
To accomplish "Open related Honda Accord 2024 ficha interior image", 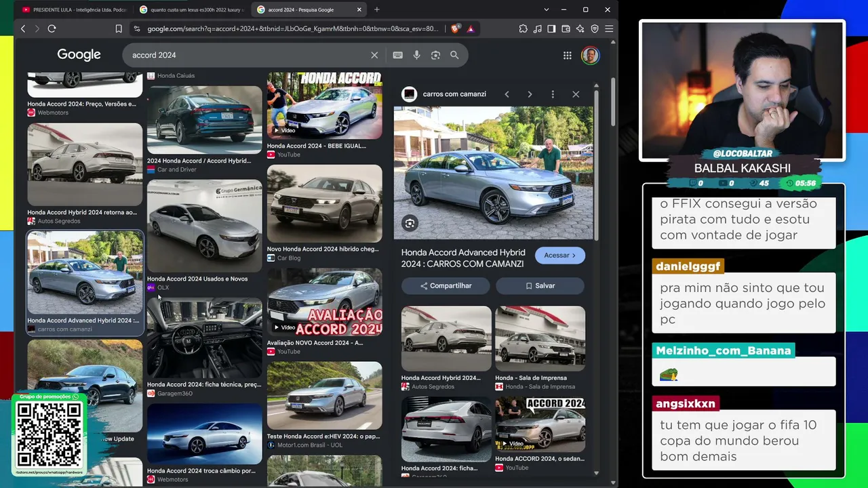I will point(446,430).
